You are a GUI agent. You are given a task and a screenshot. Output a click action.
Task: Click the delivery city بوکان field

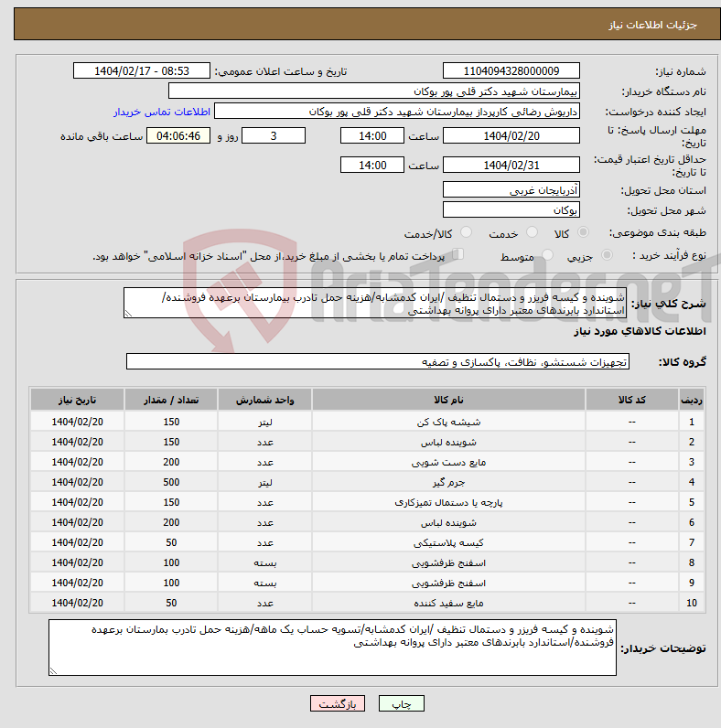511,209
